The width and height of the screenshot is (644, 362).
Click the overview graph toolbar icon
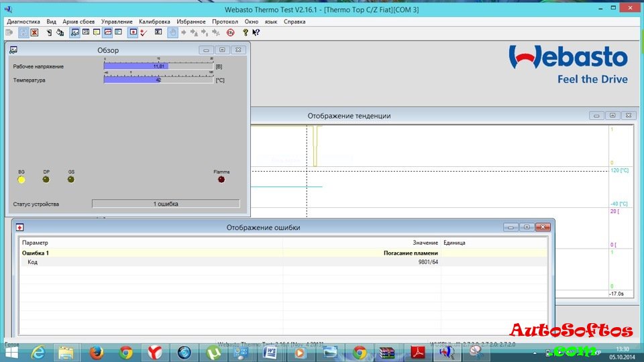(x=74, y=32)
